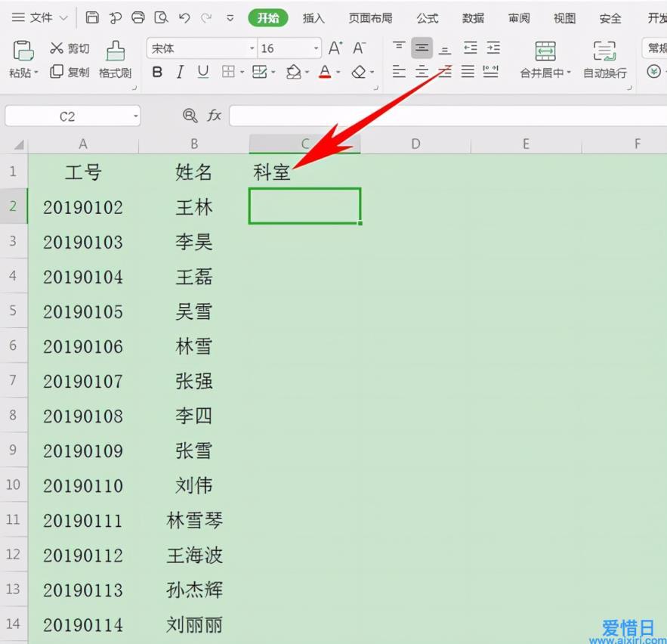Toggle Bold formatting

[x=157, y=72]
